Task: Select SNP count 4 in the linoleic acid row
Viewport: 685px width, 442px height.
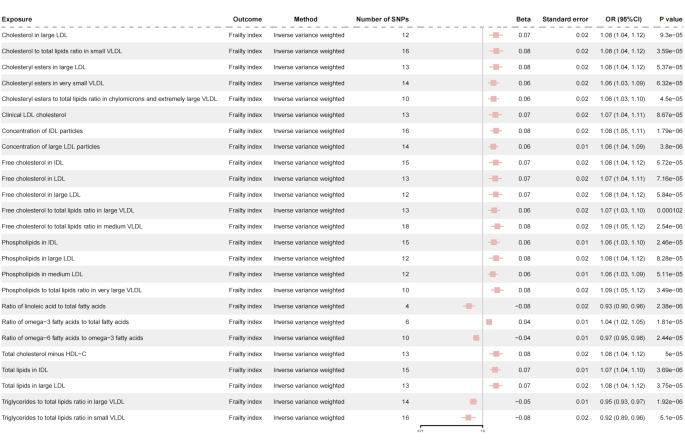Action: (406, 306)
